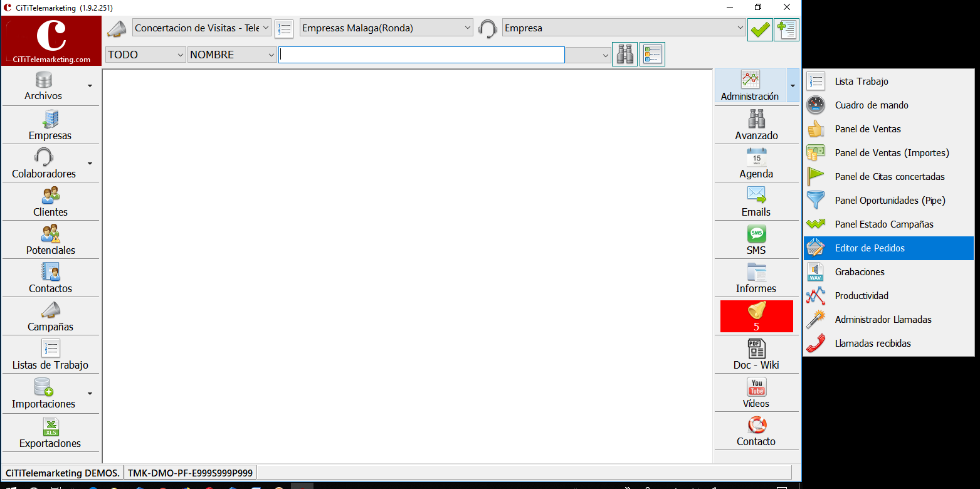Expand the Empresas Malaga(Ronda) list dropdown
Image resolution: width=980 pixels, height=489 pixels.
(x=386, y=28)
